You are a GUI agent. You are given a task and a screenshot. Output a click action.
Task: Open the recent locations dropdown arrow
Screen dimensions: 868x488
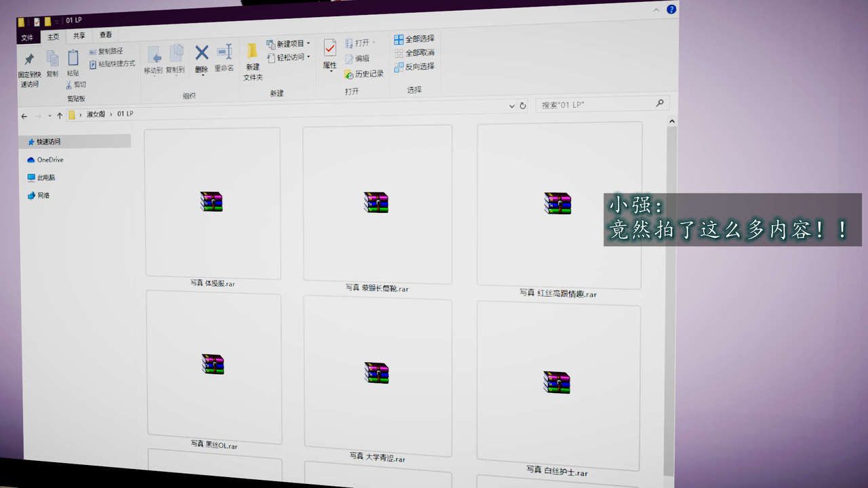click(50, 116)
